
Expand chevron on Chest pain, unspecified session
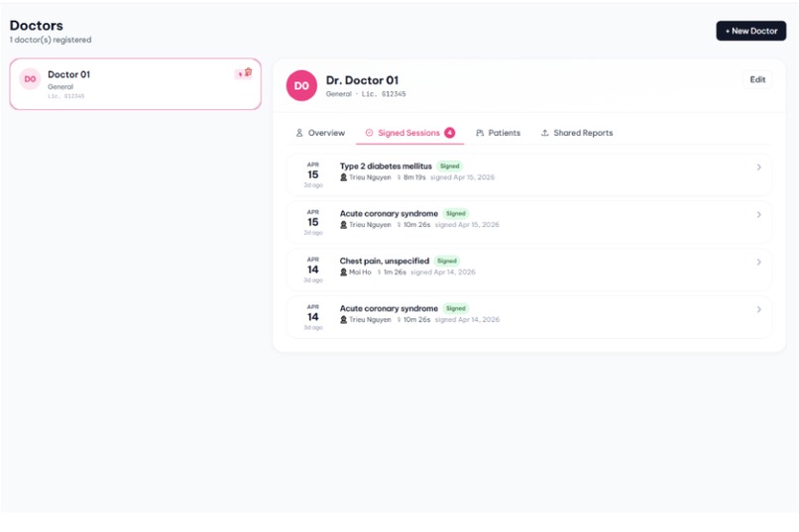[758, 263]
